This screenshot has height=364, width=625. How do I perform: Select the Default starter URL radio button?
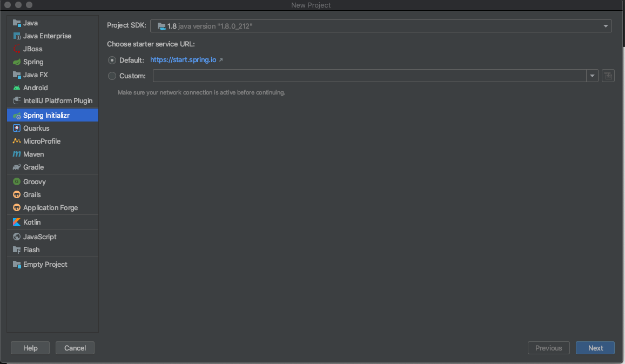(112, 60)
